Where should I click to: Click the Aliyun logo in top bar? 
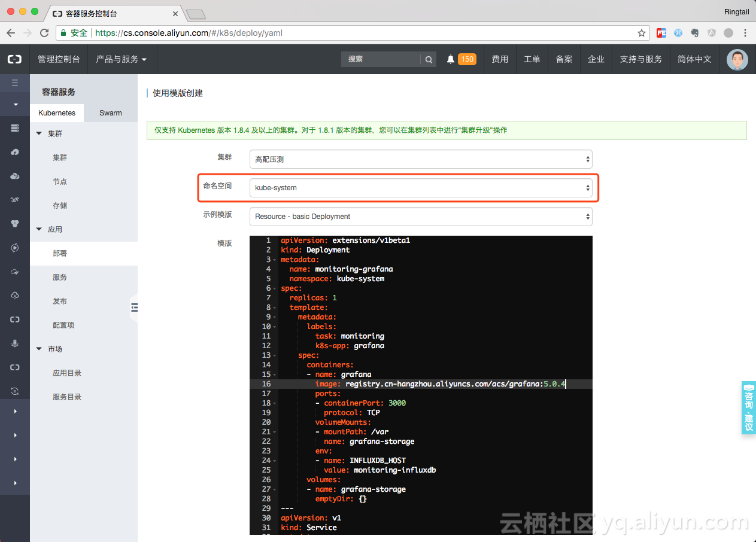pos(14,59)
